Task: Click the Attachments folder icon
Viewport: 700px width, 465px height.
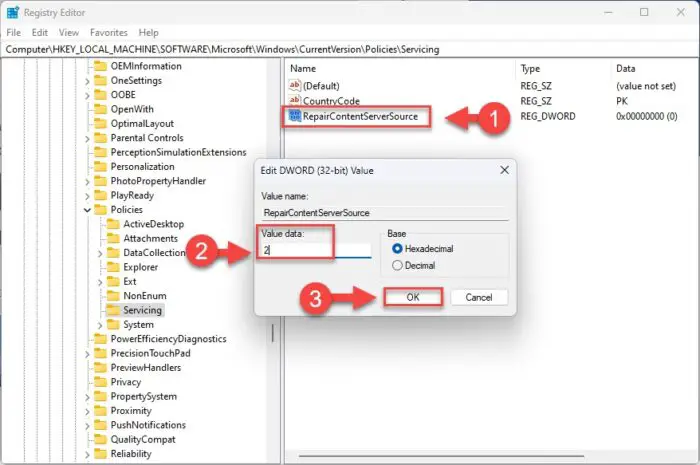Action: pos(113,238)
